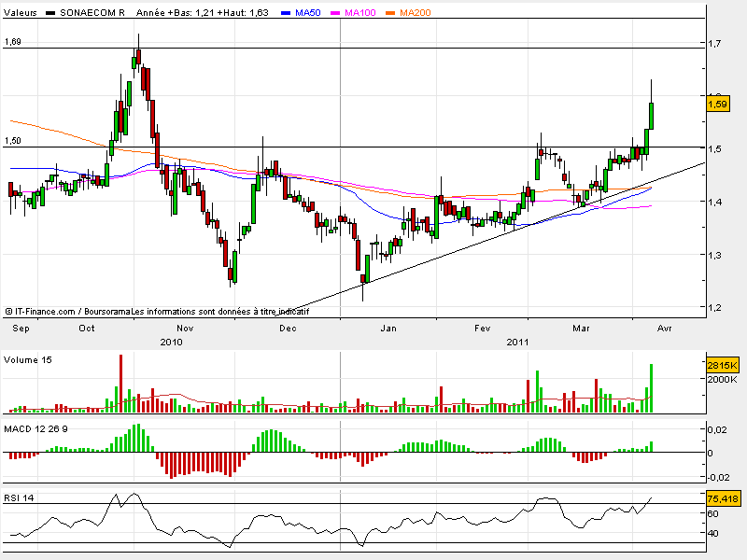Click the 'Dec' month label
This screenshot has width=747, height=560.
pos(288,329)
